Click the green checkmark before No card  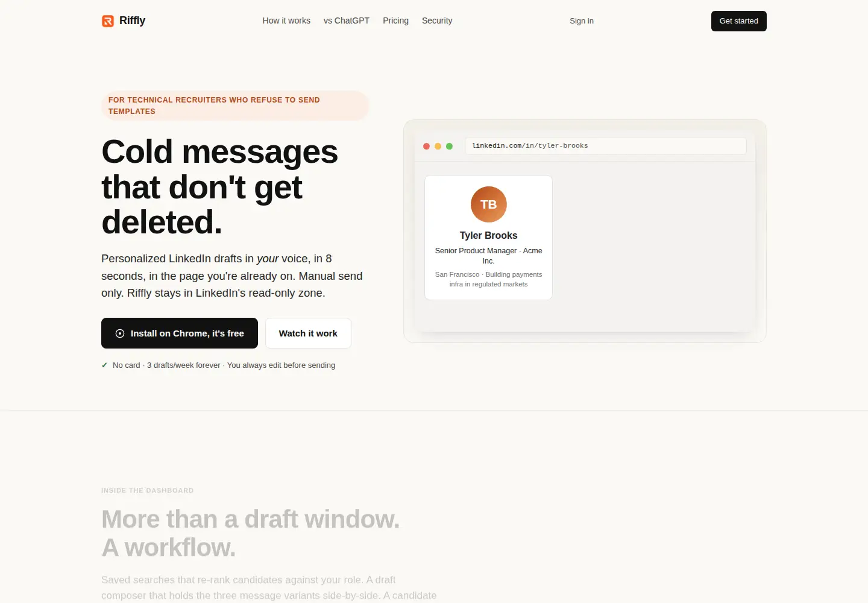[104, 365]
